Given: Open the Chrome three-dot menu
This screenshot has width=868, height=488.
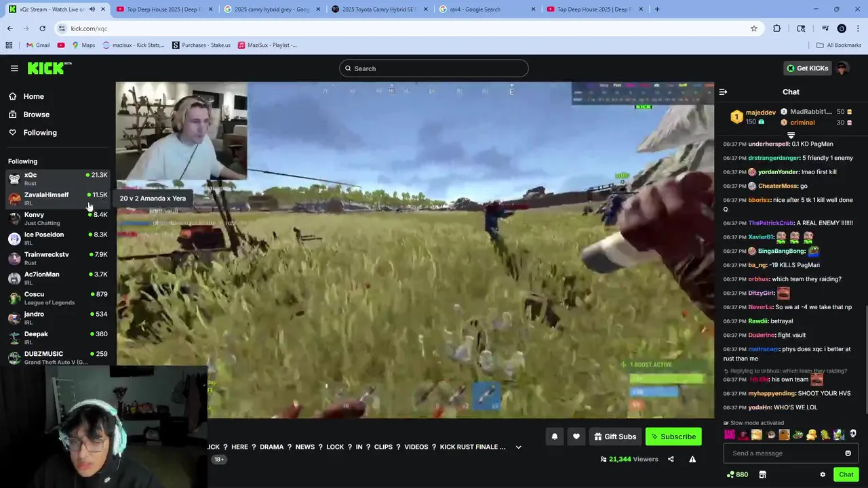Looking at the screenshot, I should pos(858,28).
